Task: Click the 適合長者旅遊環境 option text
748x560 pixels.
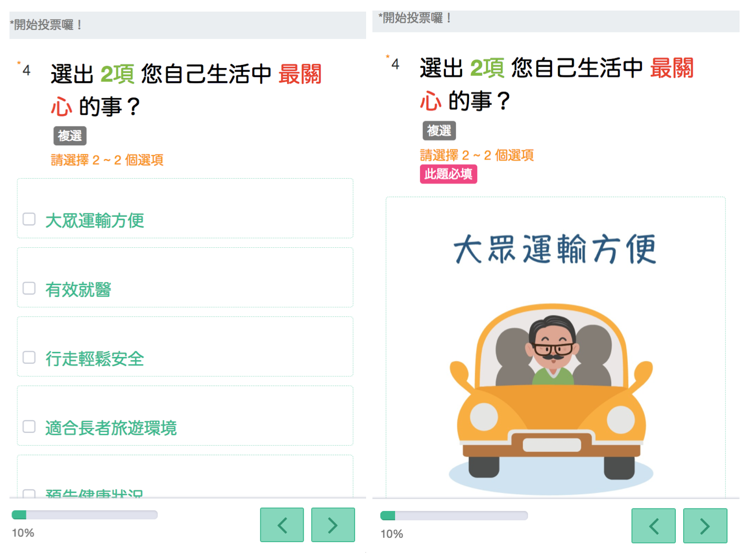Action: 111,428
